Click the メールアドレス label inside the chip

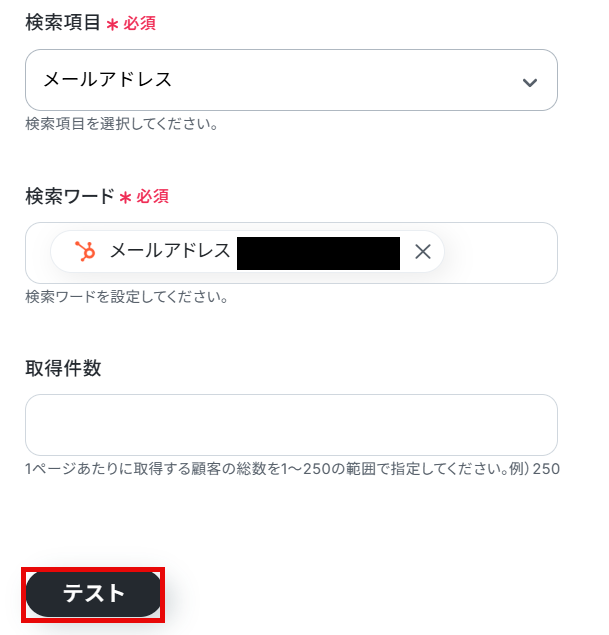[x=170, y=251]
